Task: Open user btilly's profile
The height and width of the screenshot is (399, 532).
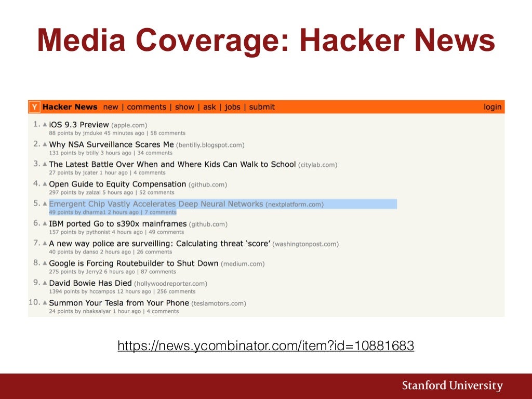Action: pos(92,153)
